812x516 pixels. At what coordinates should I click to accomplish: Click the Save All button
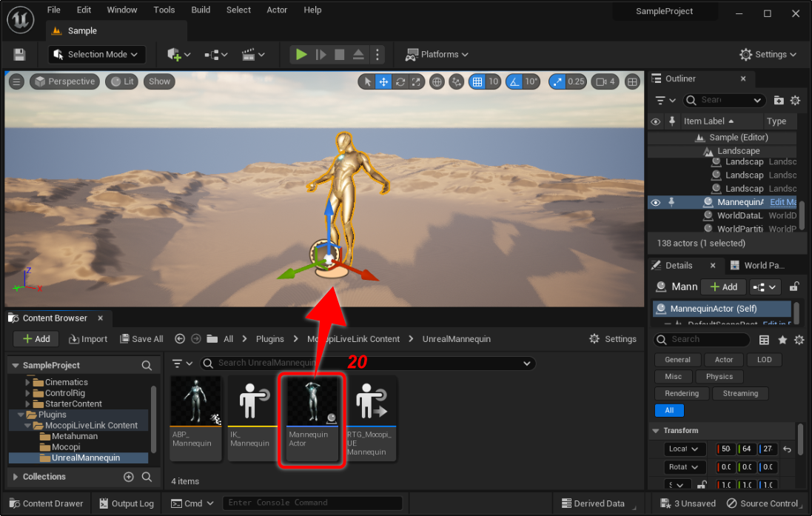(141, 339)
